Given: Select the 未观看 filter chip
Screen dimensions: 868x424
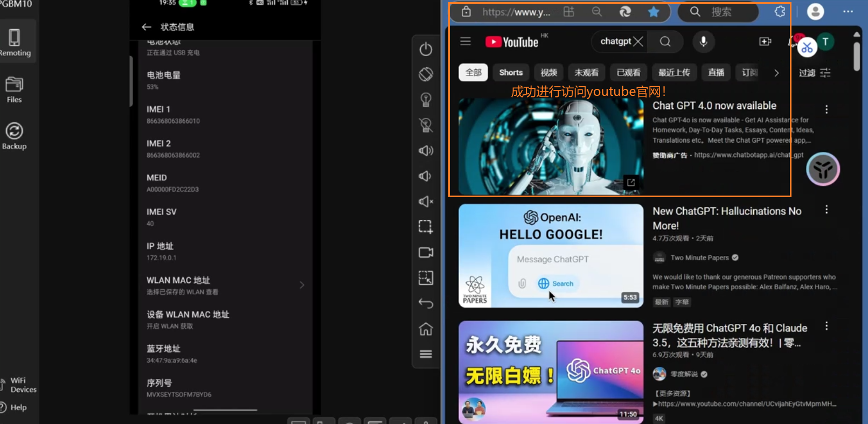Looking at the screenshot, I should (586, 72).
